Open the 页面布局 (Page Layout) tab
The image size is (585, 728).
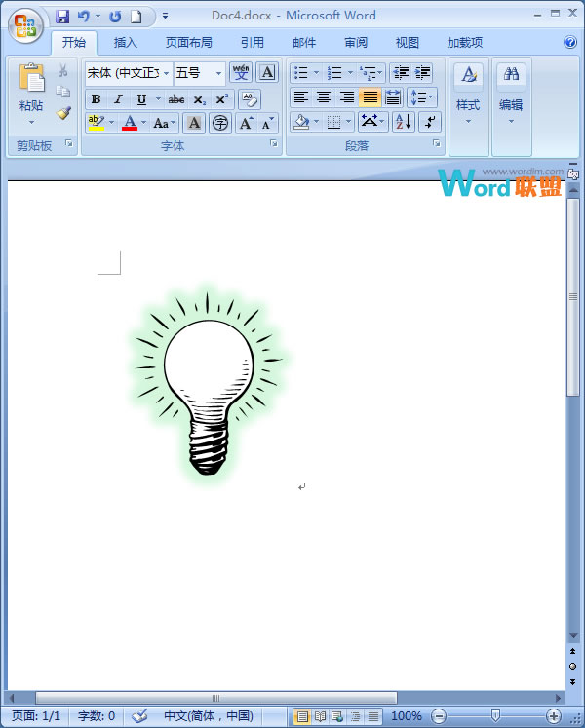[188, 43]
